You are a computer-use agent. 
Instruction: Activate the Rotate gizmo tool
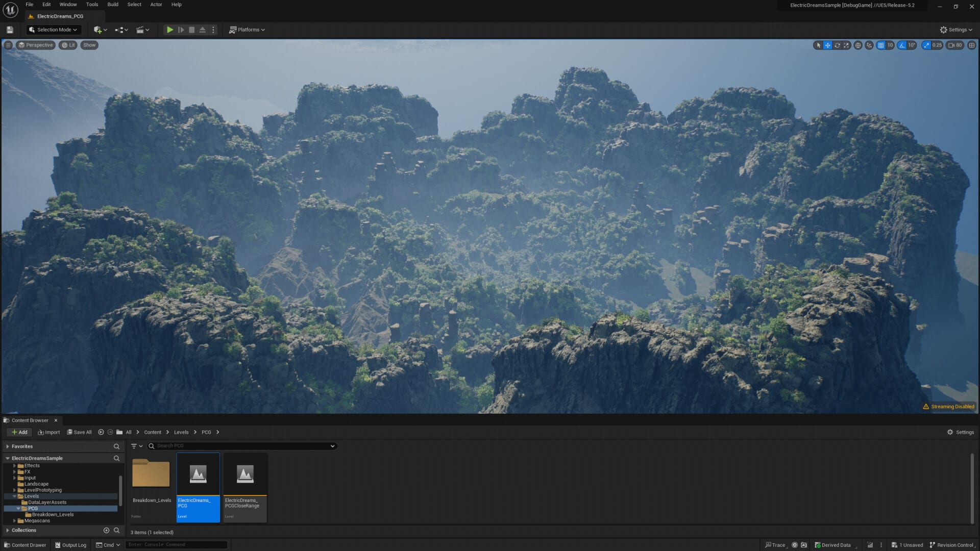(x=837, y=45)
